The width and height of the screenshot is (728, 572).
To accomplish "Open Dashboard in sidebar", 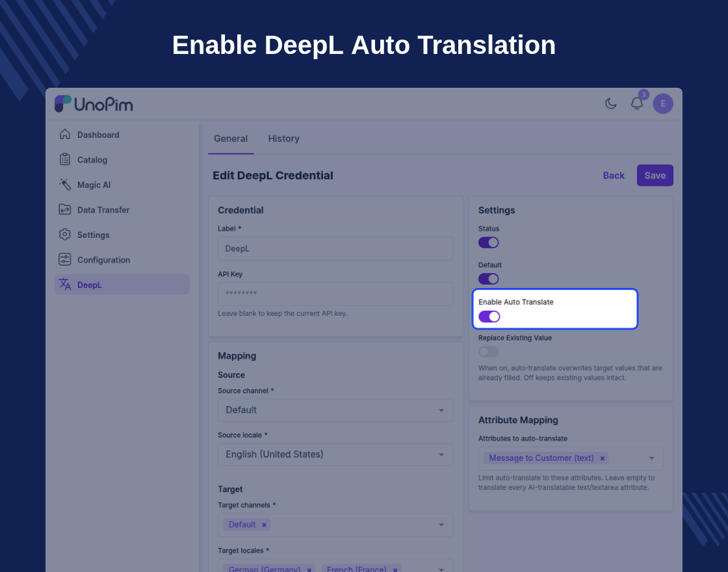I will pyautogui.click(x=122, y=135).
